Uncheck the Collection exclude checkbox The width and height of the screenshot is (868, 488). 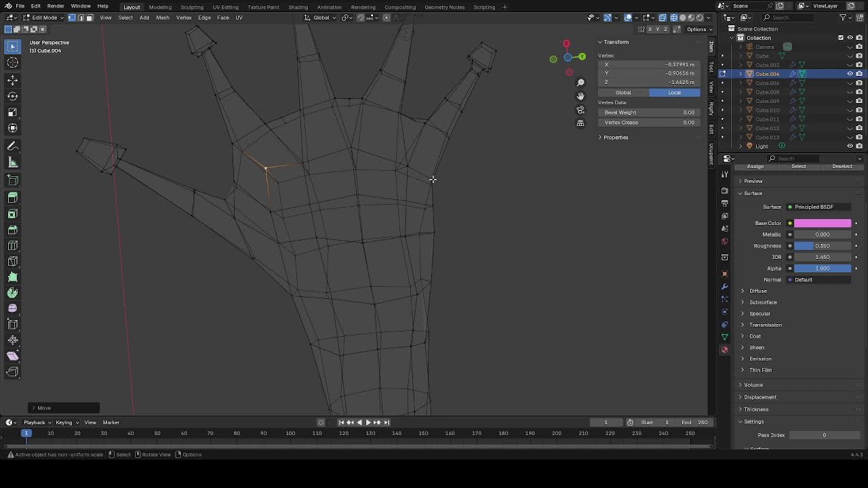[x=841, y=38]
